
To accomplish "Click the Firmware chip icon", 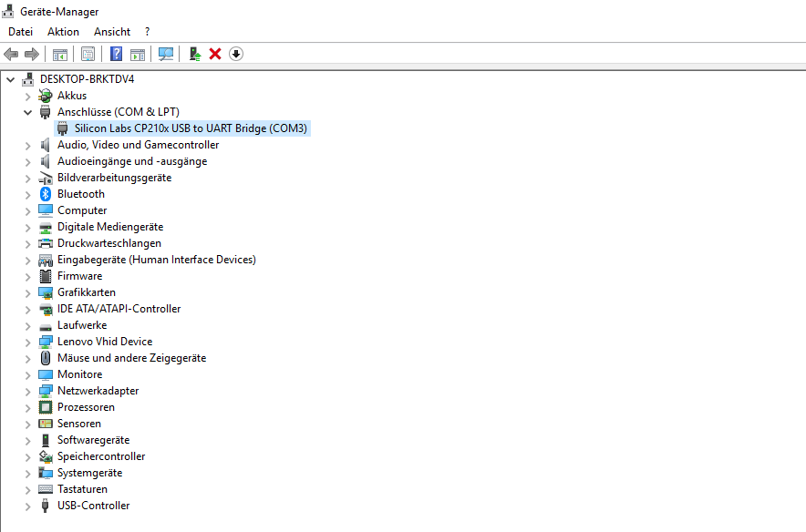I will point(46,276).
